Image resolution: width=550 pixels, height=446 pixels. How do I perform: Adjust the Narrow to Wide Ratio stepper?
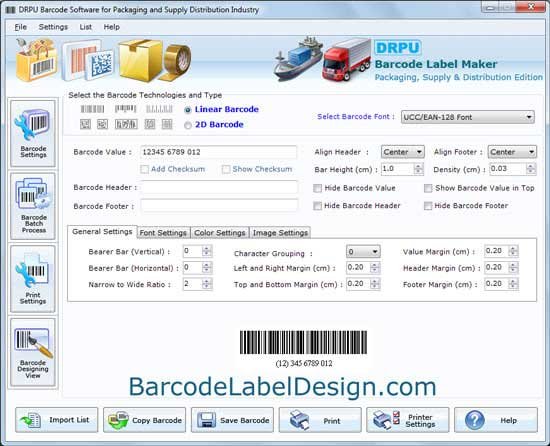(207, 284)
